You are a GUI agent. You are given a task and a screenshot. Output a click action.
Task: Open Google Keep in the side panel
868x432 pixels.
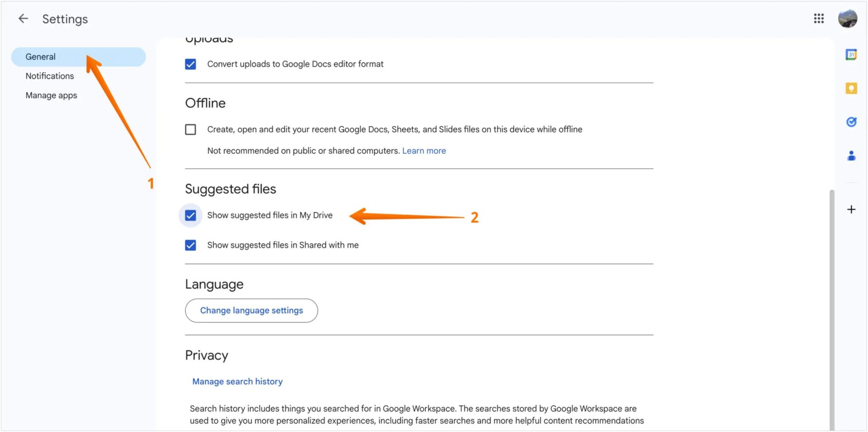click(x=851, y=88)
